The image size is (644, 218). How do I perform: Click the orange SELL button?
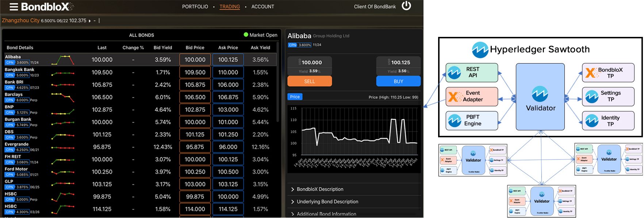(x=310, y=81)
